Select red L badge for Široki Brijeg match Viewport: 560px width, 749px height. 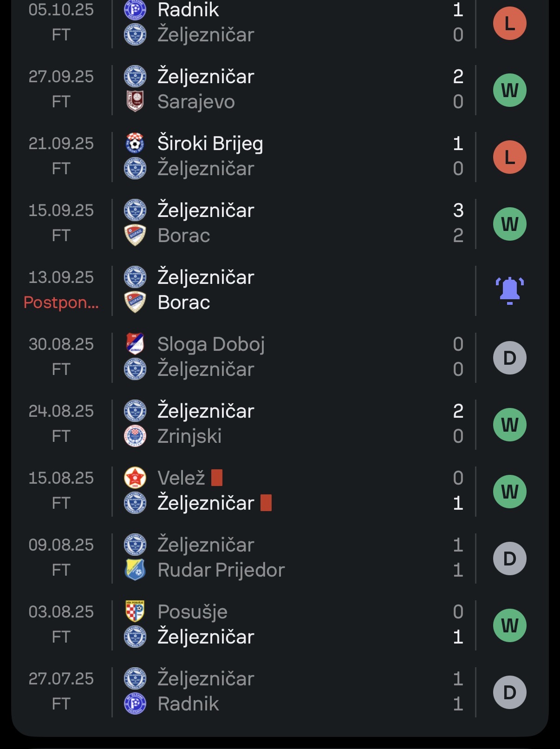coord(509,157)
